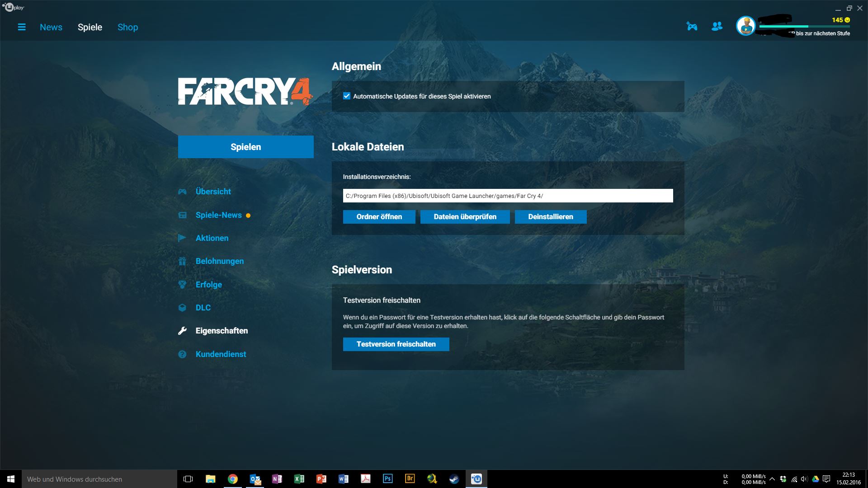Open the Übersicht sidebar item
This screenshot has width=868, height=488.
point(213,192)
